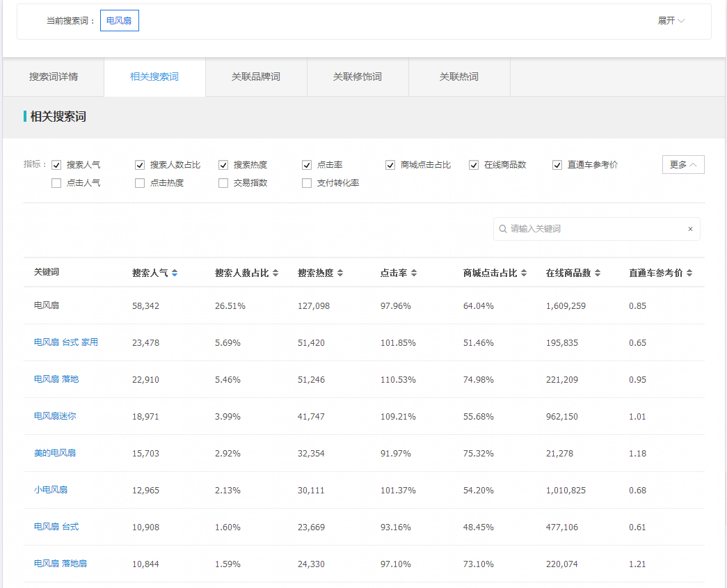
Task: Sort by 搜索人数占比 sort icon
Action: (x=275, y=273)
